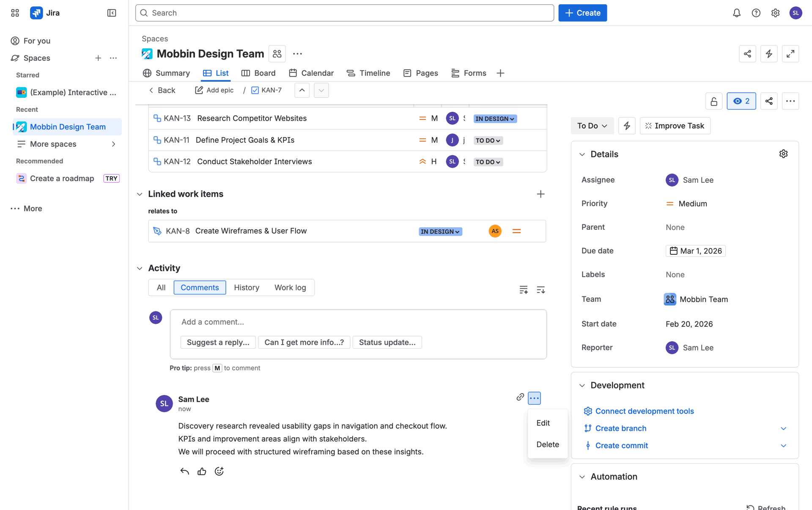Open the help question mark icon
The image size is (812, 510).
click(x=756, y=13)
